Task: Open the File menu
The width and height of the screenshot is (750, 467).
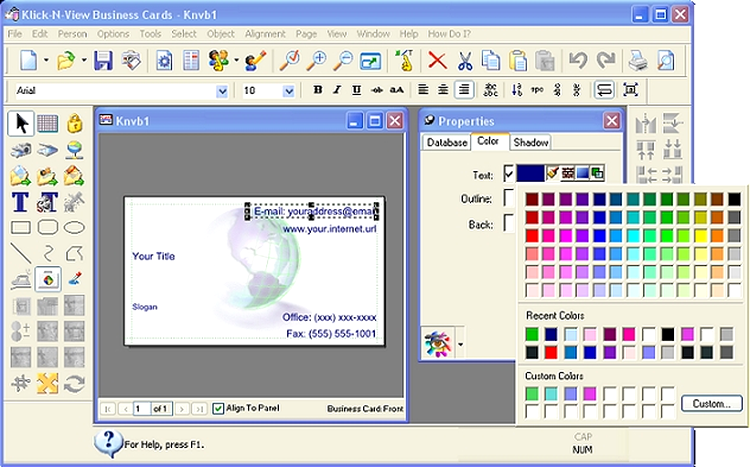Action: pos(15,34)
